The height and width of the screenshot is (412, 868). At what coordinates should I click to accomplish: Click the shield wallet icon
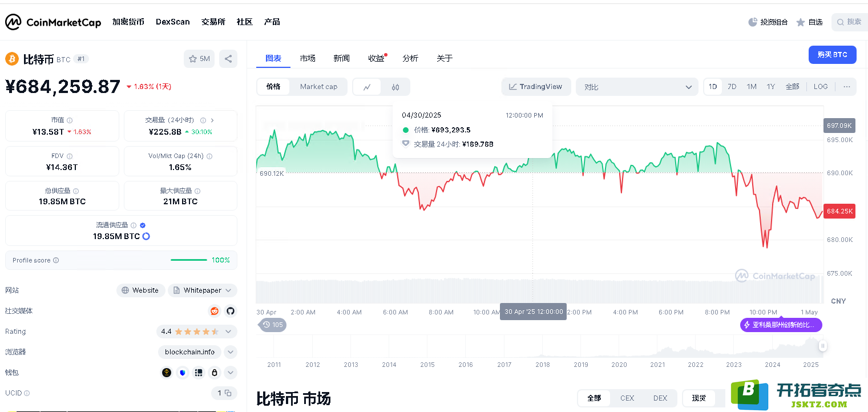[x=183, y=373]
